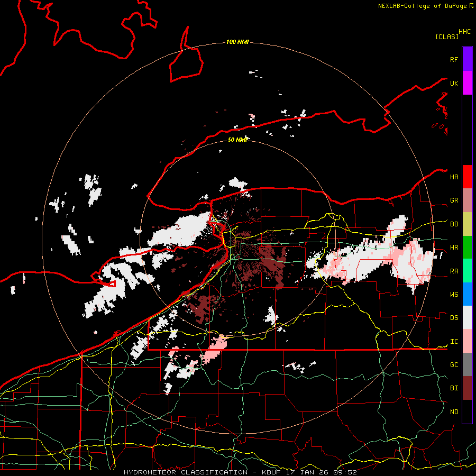The width and height of the screenshot is (476, 476).
Task: Click the RF legend label
Action: 454,59
